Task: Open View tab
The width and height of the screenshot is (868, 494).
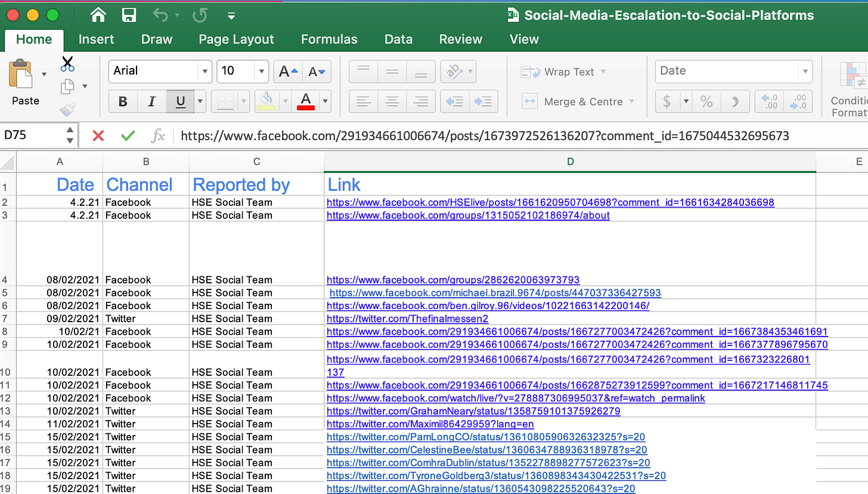Action: click(524, 39)
